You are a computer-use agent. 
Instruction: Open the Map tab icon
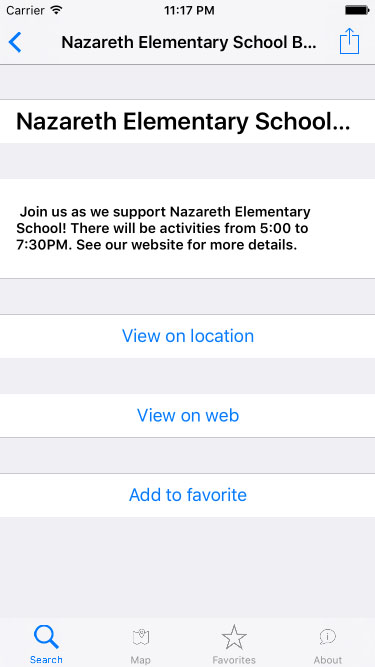(140, 637)
